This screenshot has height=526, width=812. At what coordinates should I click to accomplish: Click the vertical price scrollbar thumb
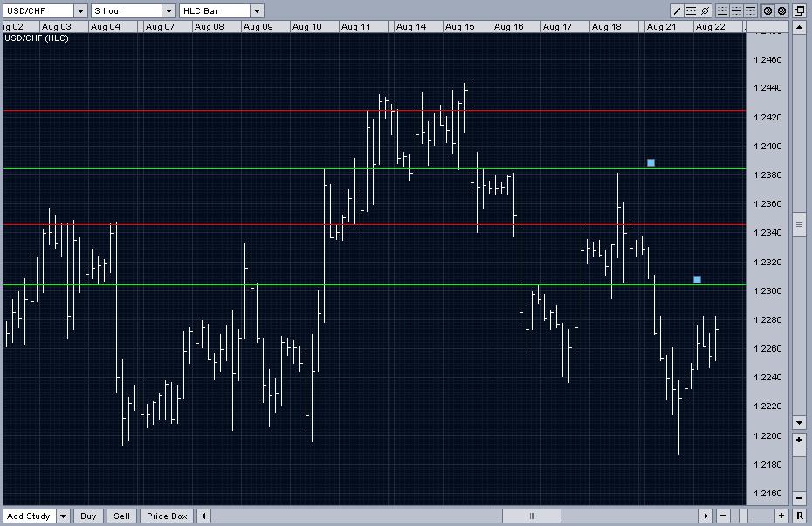[799, 224]
